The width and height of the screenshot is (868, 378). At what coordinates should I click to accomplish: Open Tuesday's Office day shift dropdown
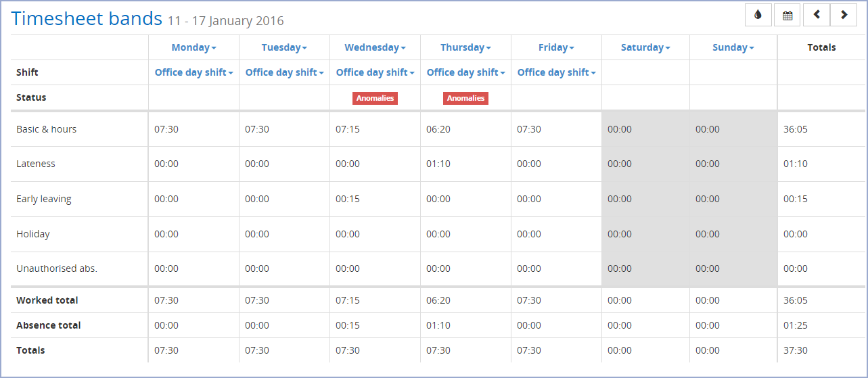click(284, 72)
